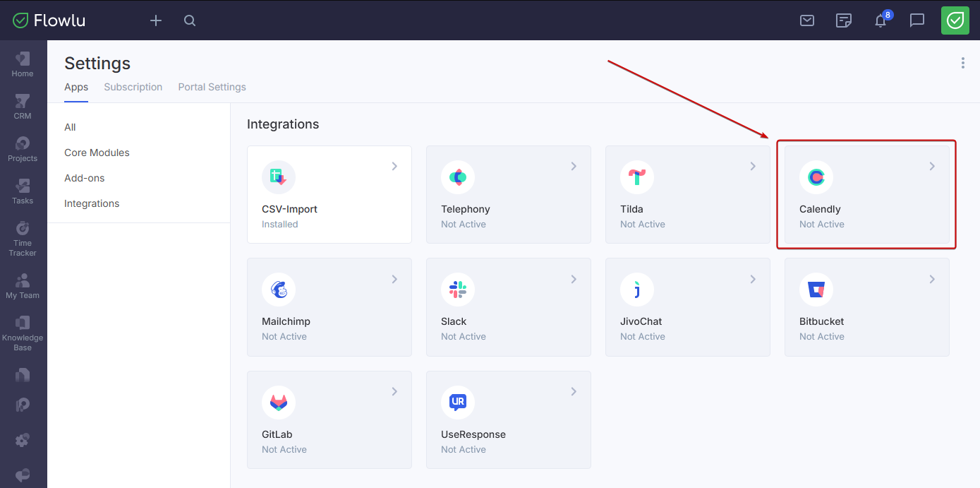Expand Slack card chevron

click(x=574, y=279)
